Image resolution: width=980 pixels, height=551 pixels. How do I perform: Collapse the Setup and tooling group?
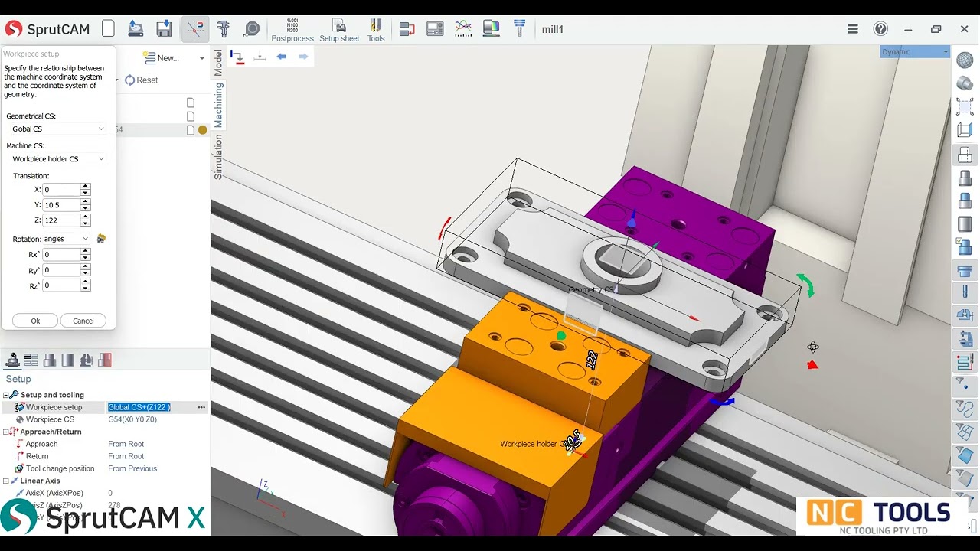coord(6,395)
